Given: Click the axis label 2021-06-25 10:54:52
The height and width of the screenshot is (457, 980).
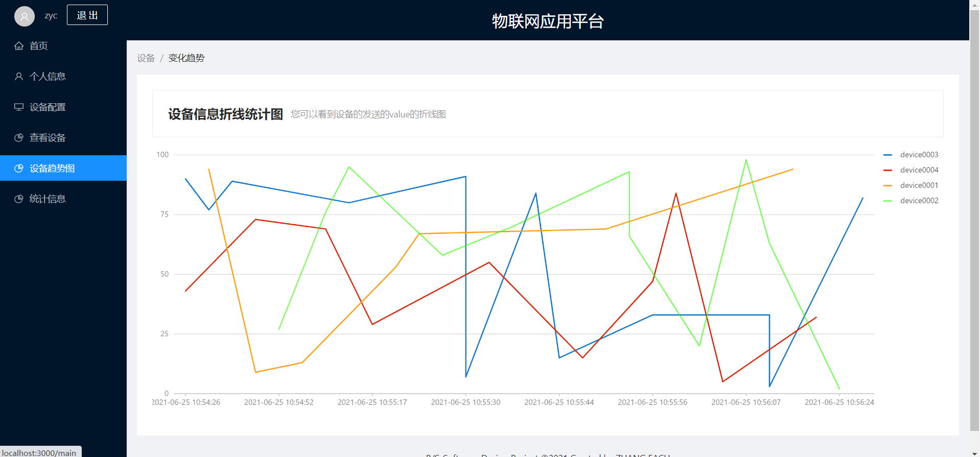Looking at the screenshot, I should point(278,402).
